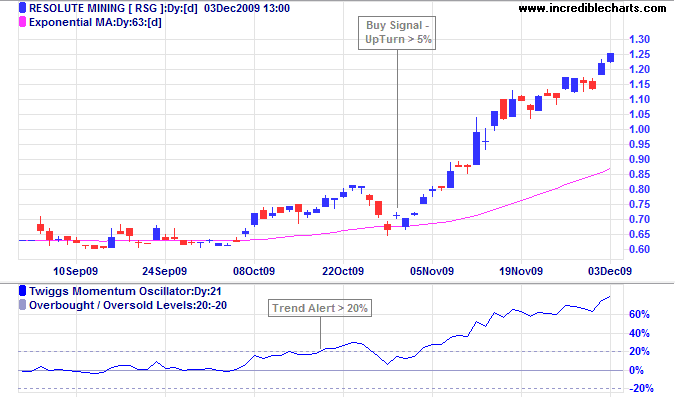Viewport: 675px width, 400px height.
Task: Click the -20% oscillator axis value
Action: pos(641,388)
